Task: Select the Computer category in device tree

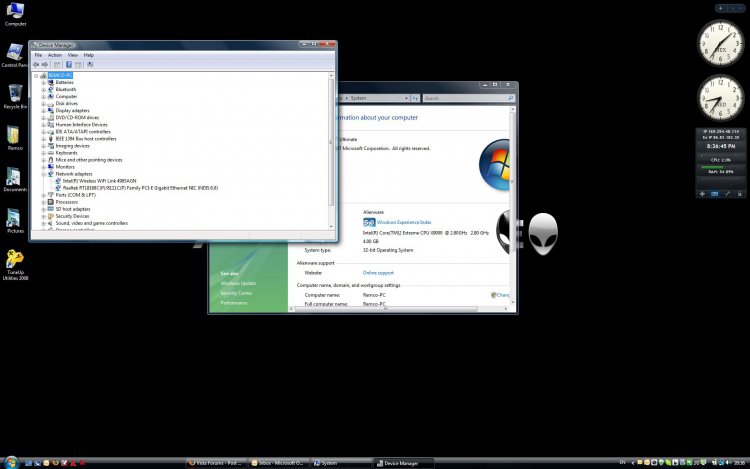Action: 66,97
